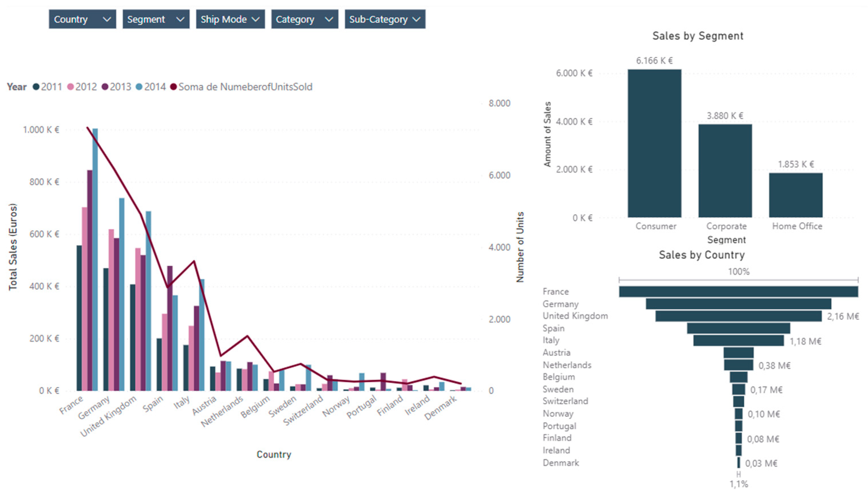Select the United Kingdom funnel bar
868x495 pixels.
tap(738, 316)
